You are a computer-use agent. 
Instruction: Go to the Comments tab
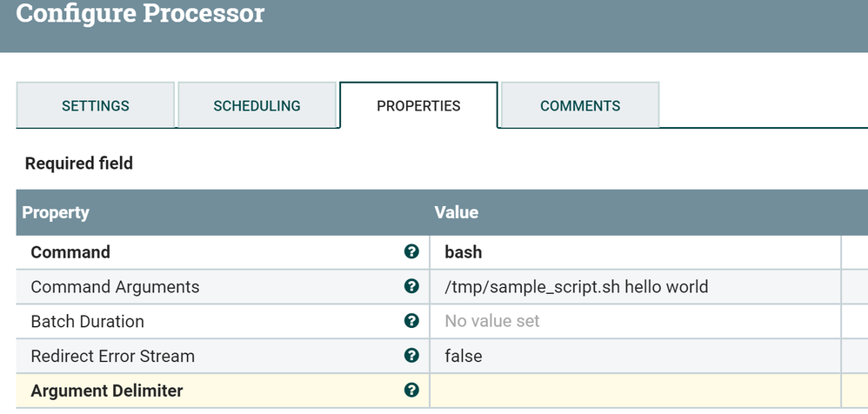(580, 105)
